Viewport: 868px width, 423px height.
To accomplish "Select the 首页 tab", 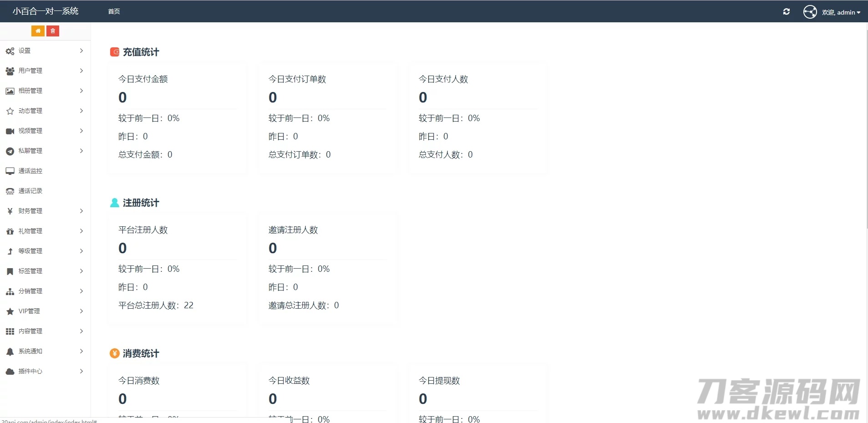I will point(114,11).
